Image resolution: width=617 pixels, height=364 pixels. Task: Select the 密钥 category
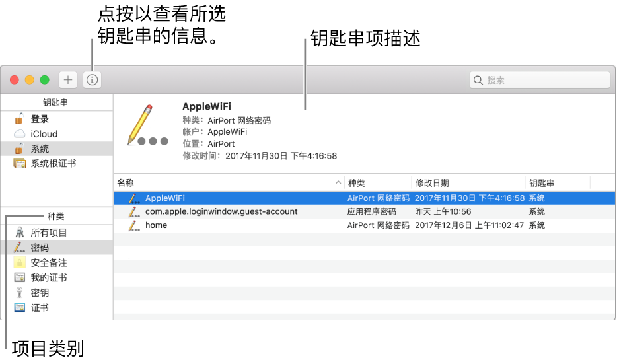[57, 293]
